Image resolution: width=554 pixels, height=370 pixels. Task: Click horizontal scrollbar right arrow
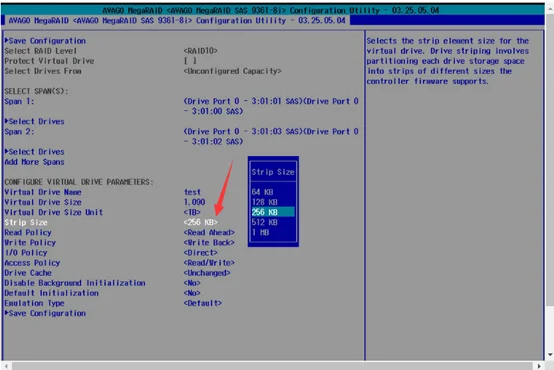click(x=539, y=366)
